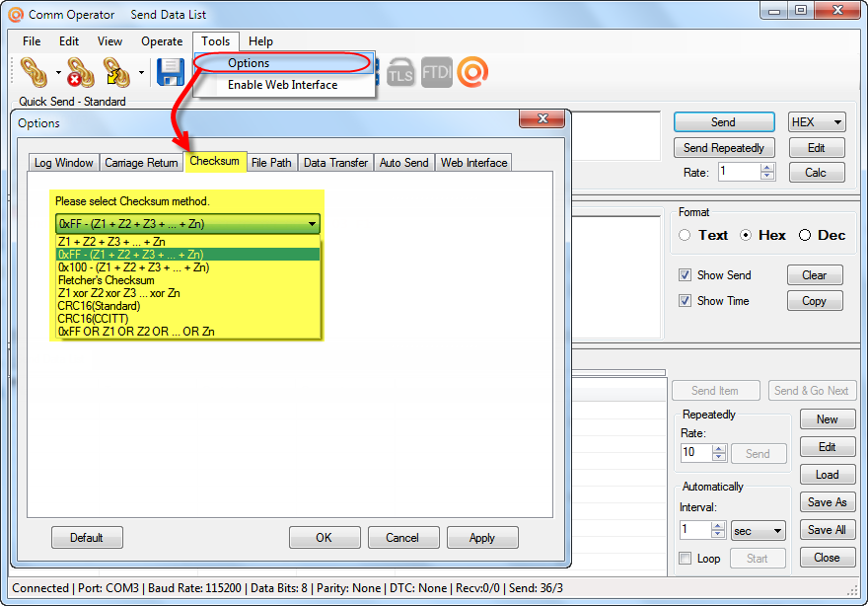Select the CRC16(CCITT) option
Viewport: 868px width, 606px height.
[188, 319]
